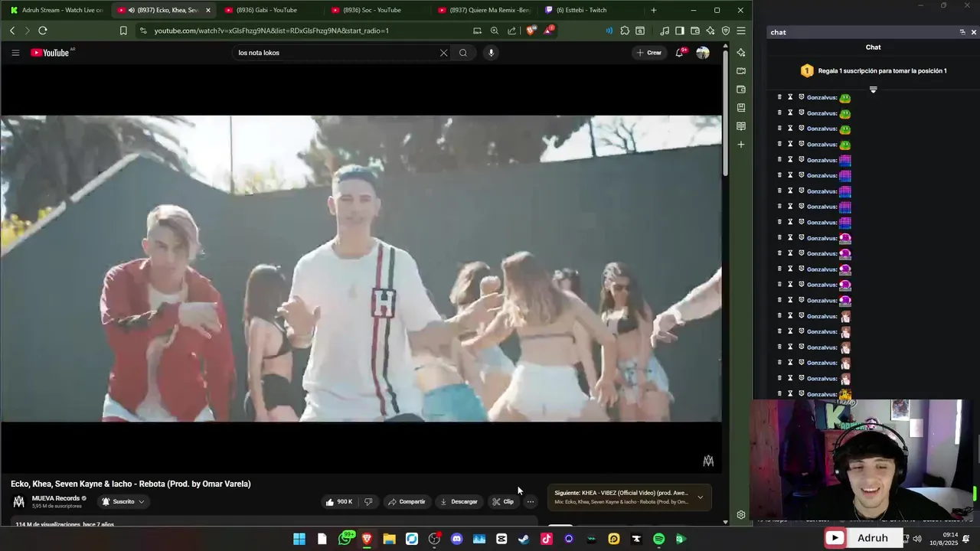Open the media control music note icon
Image resolution: width=980 pixels, height=551 pixels.
point(664,31)
